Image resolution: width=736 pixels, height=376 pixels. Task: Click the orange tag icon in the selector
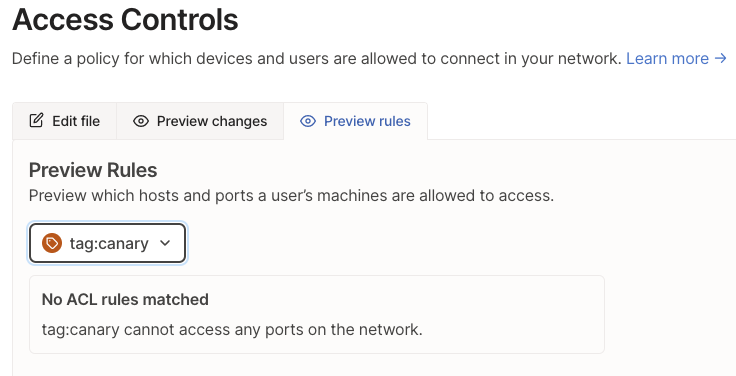(x=52, y=243)
